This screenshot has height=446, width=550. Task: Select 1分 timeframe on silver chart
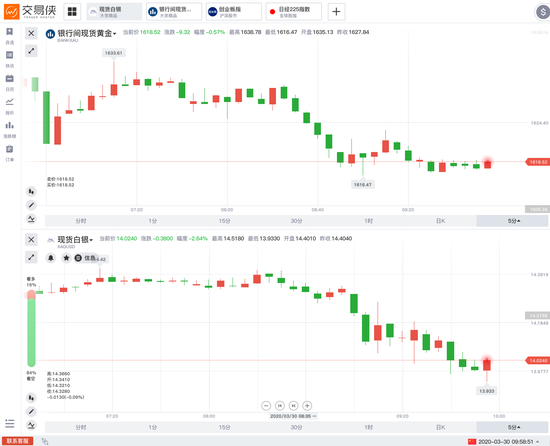tap(153, 427)
